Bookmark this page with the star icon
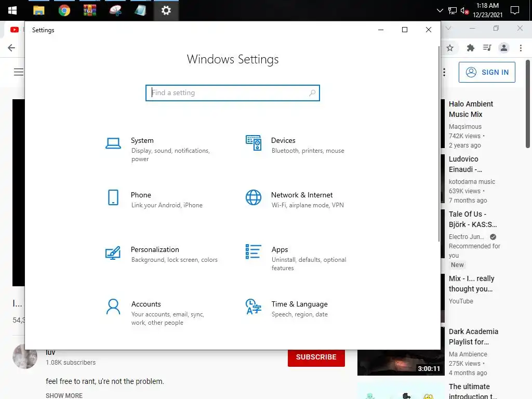 (450, 48)
